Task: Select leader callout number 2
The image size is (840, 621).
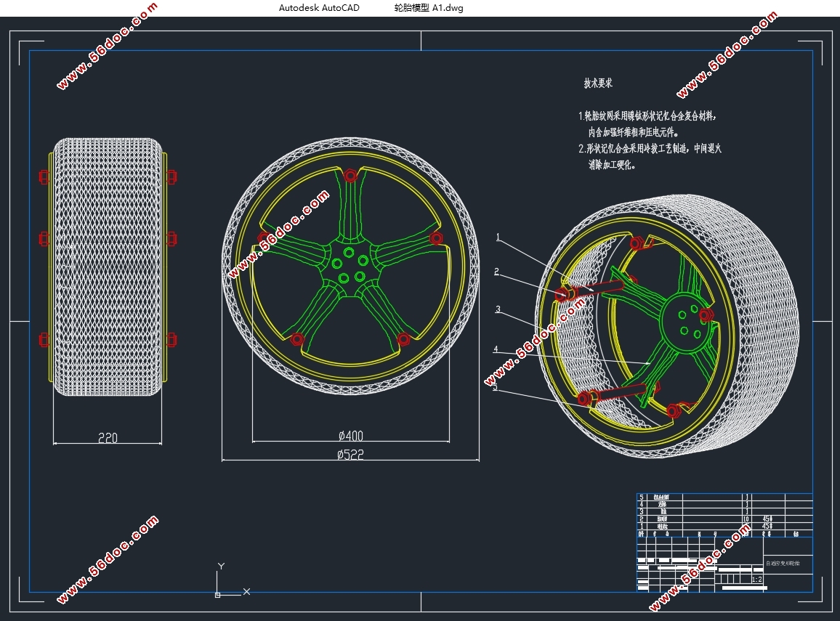Action: point(496,272)
